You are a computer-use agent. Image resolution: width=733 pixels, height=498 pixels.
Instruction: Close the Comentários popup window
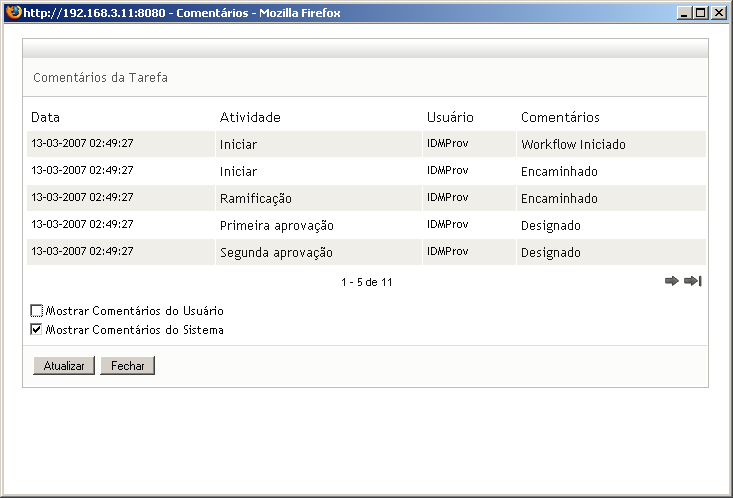718,12
